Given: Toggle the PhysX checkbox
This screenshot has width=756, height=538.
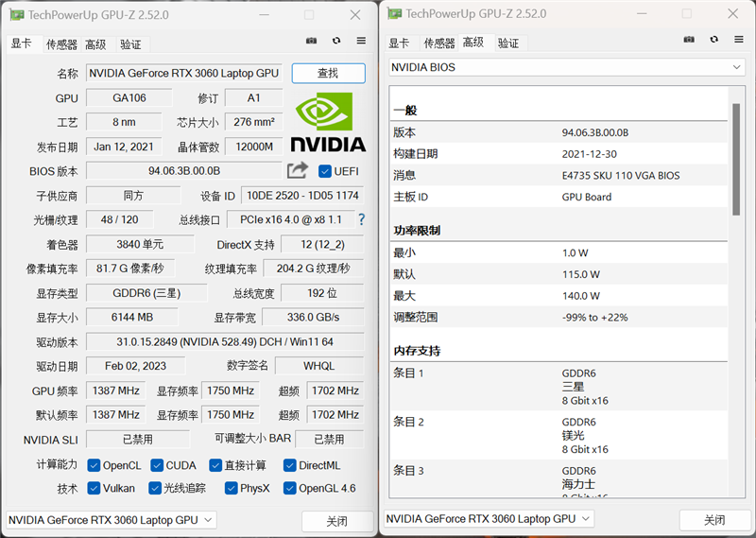Looking at the screenshot, I should tap(231, 488).
